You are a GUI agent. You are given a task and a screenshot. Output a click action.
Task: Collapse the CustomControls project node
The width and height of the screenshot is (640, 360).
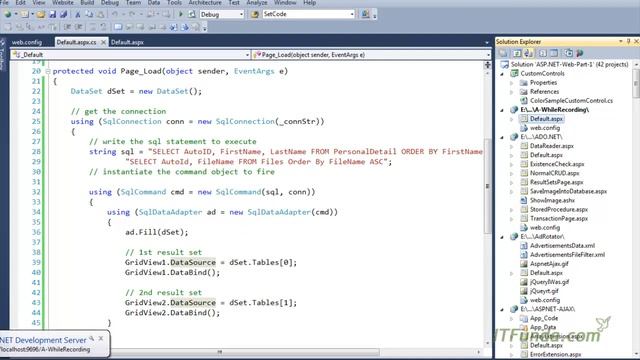[502, 74]
